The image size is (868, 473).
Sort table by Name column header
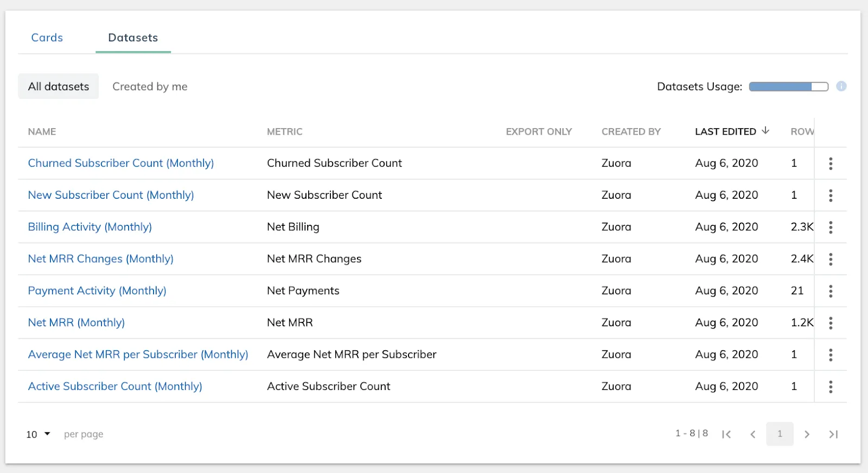pos(42,131)
